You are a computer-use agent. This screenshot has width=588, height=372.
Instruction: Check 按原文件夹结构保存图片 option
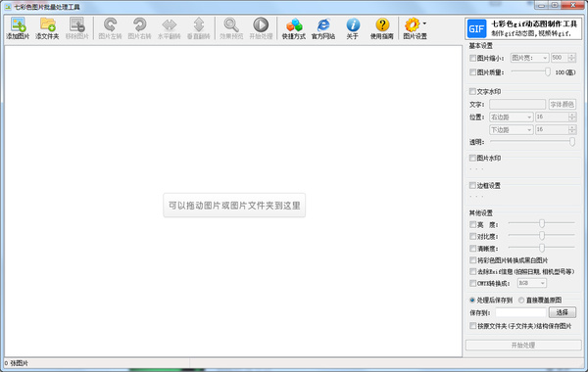point(472,326)
